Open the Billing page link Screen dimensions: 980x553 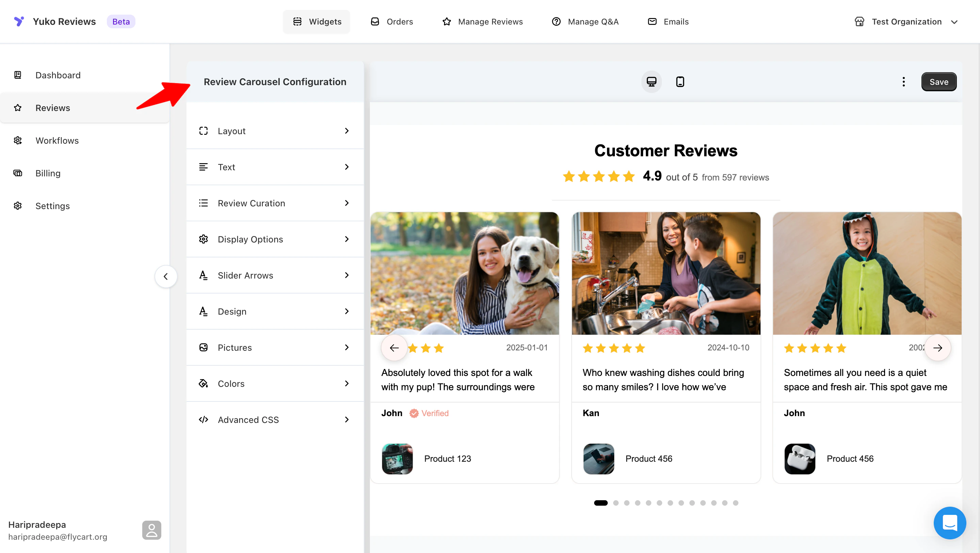(x=48, y=173)
